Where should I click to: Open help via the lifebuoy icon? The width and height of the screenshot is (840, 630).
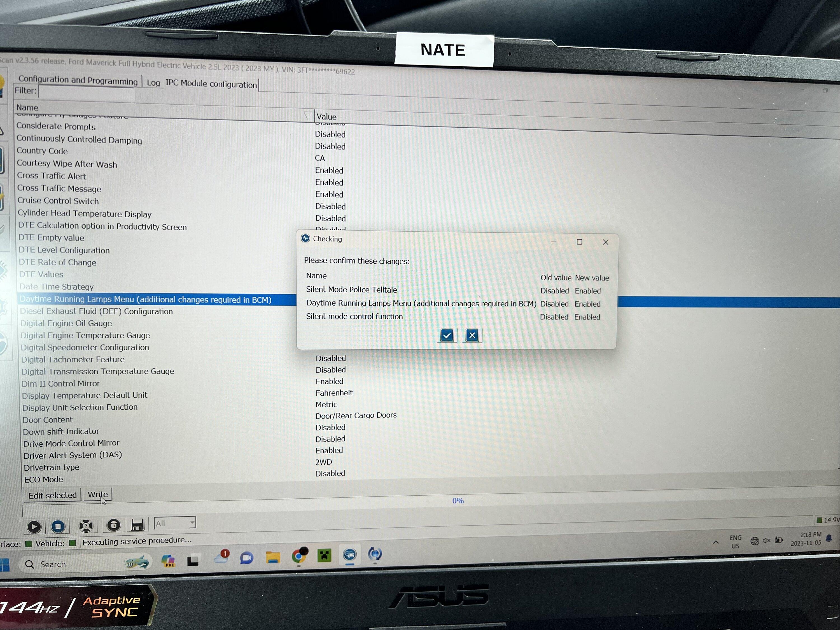(86, 526)
